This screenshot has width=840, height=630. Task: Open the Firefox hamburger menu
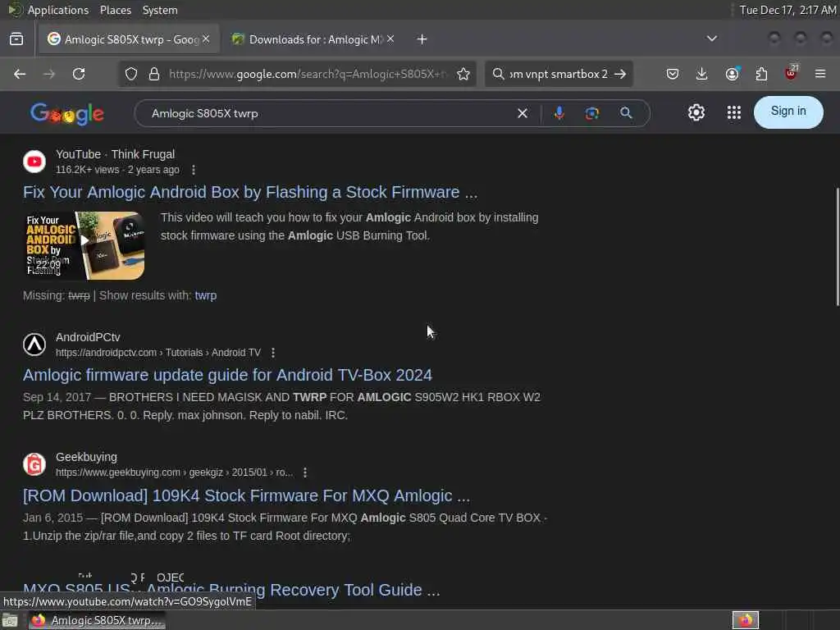820,74
